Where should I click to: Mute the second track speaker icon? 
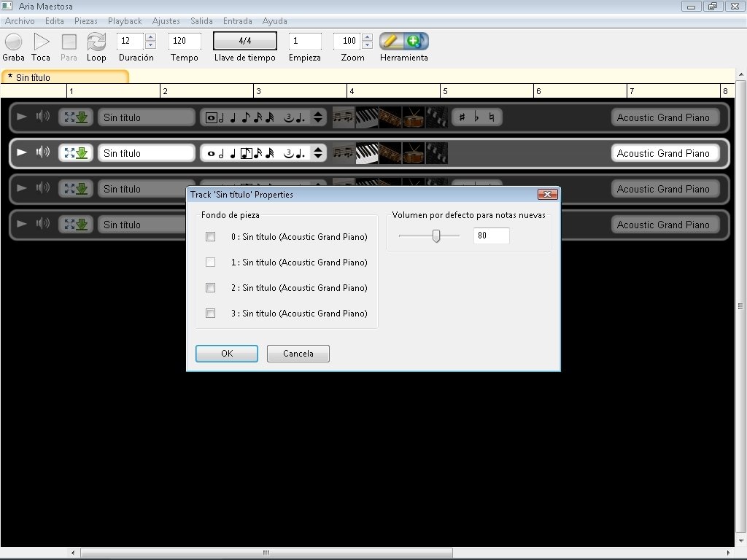pyautogui.click(x=43, y=152)
